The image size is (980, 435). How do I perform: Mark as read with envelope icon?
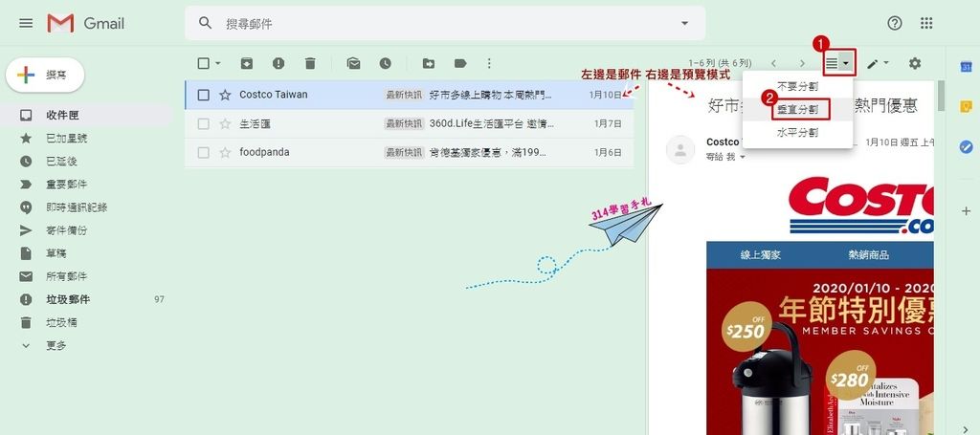click(354, 63)
